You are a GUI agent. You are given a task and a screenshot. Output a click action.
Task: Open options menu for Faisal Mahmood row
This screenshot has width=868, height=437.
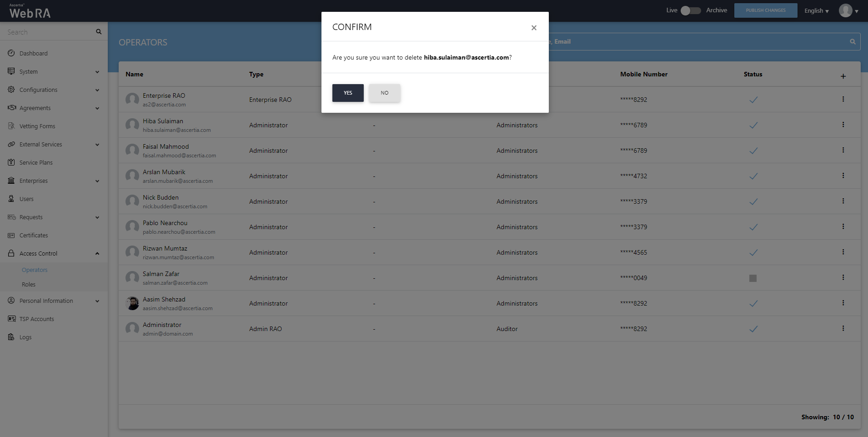coord(843,150)
